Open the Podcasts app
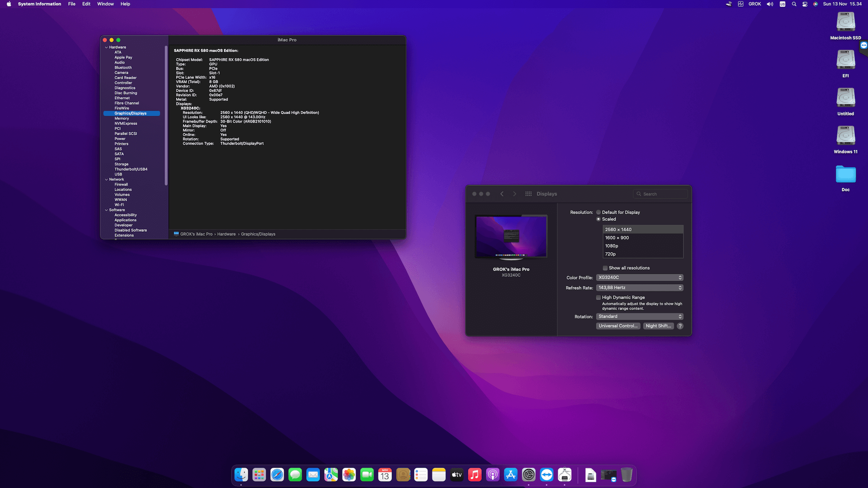Viewport: 868px width, 488px height. [492, 475]
